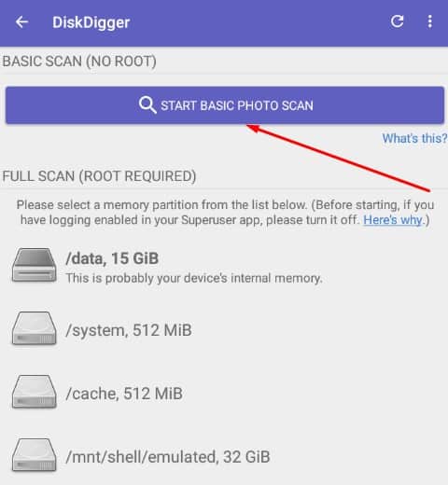The width and height of the screenshot is (448, 485).
Task: Click the drive icon next to /system
Action: [35, 328]
